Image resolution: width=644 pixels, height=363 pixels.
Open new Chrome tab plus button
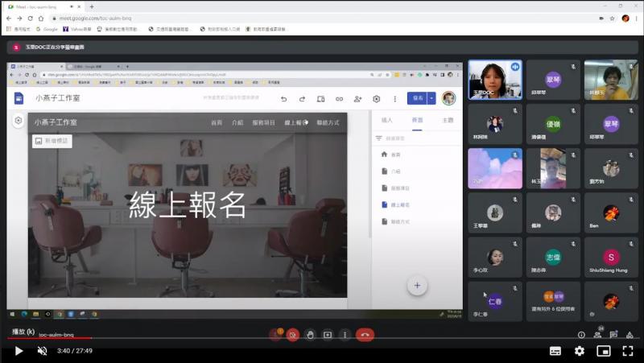(x=92, y=6)
